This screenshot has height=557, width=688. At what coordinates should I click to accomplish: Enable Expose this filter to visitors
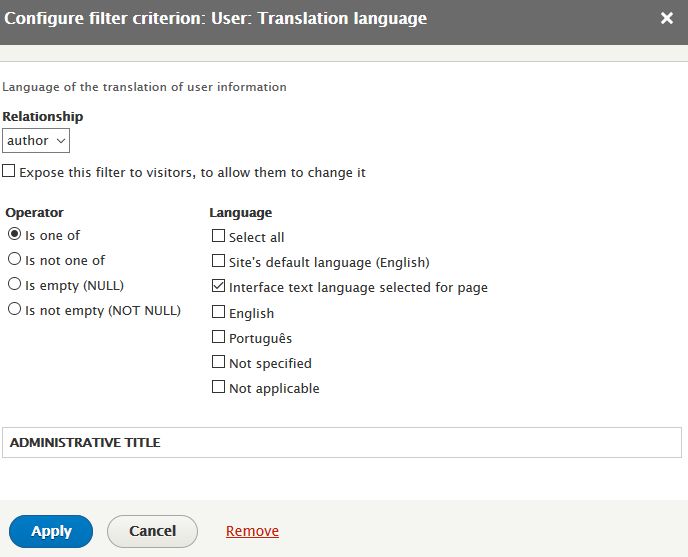[x=9, y=171]
